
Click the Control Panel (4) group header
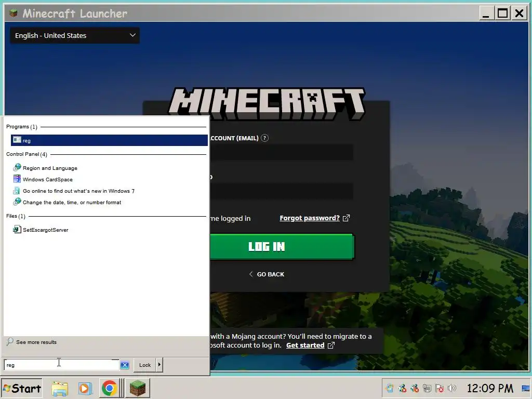(26, 154)
